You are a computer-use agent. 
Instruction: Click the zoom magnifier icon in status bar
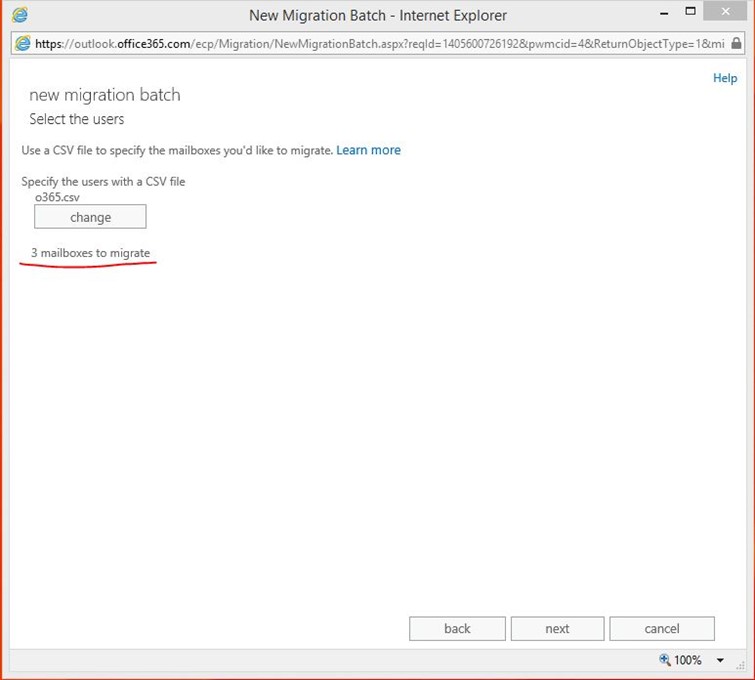664,659
